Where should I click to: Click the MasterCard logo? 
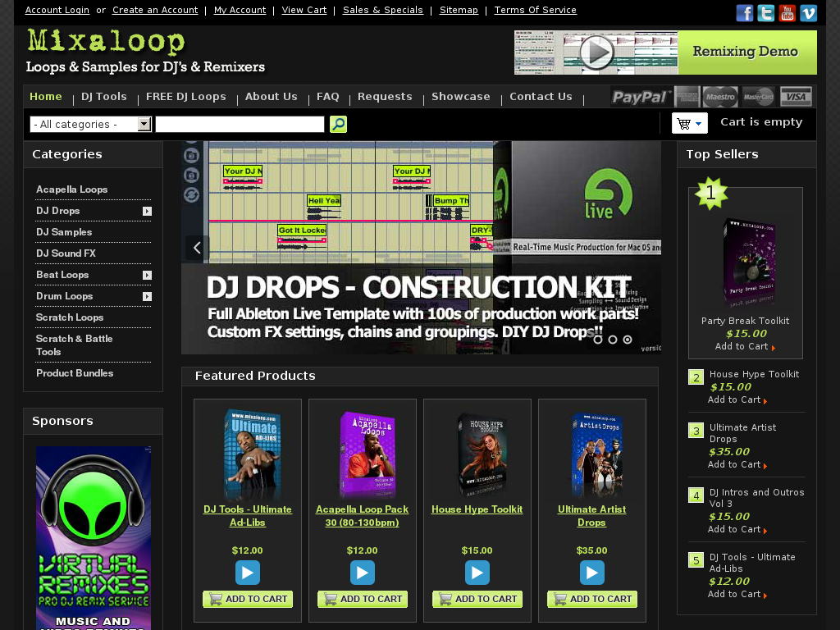click(758, 97)
